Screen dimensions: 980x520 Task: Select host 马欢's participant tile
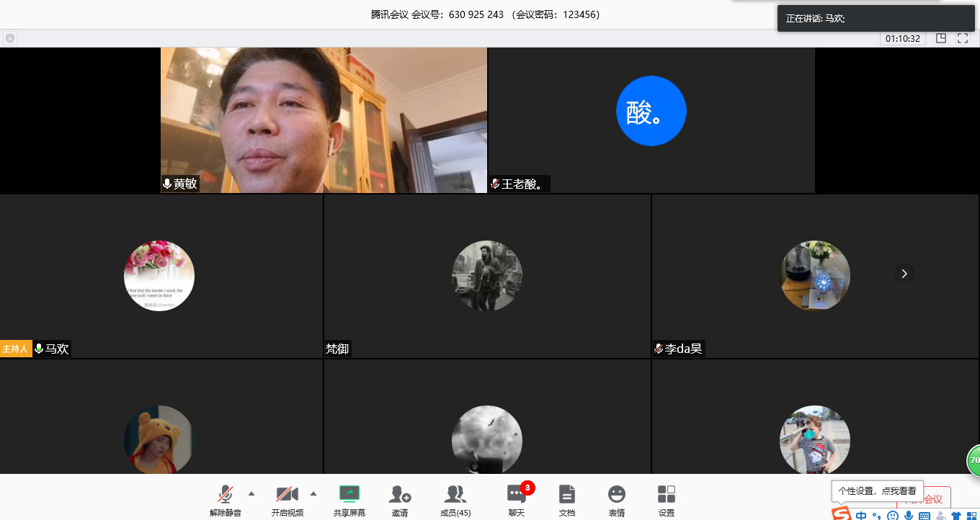(x=161, y=276)
